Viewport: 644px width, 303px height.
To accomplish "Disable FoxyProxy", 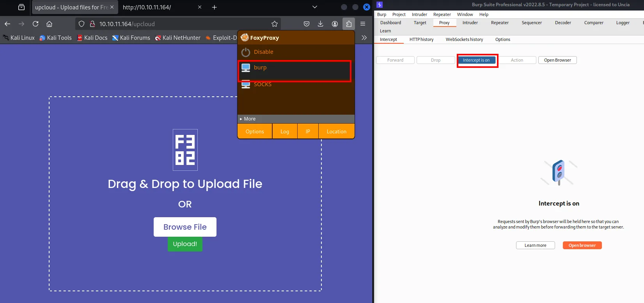I will tap(296, 52).
